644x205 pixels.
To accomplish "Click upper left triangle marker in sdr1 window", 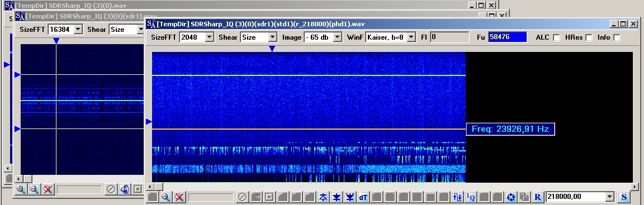I will 17,75.
